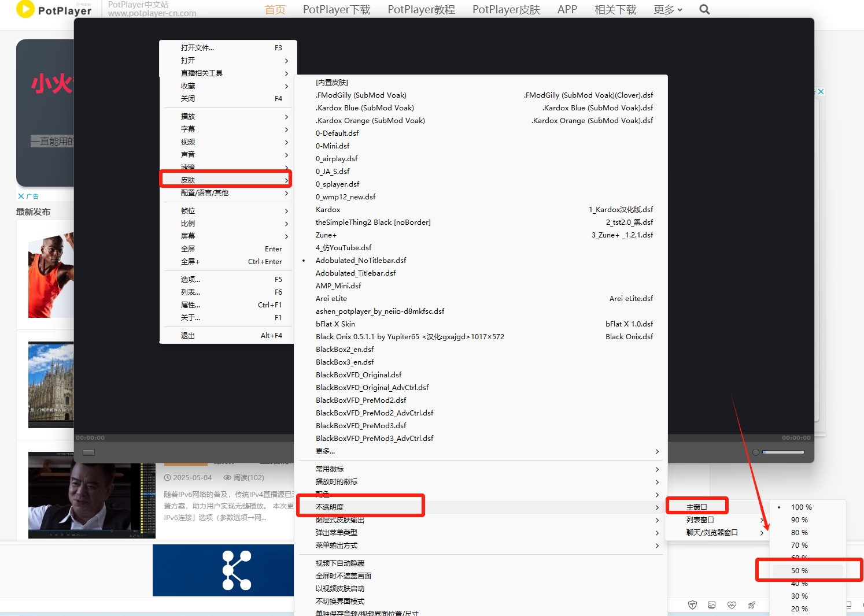Select the bFlat X Skin entry
The height and width of the screenshot is (616, 864).
(x=479, y=324)
